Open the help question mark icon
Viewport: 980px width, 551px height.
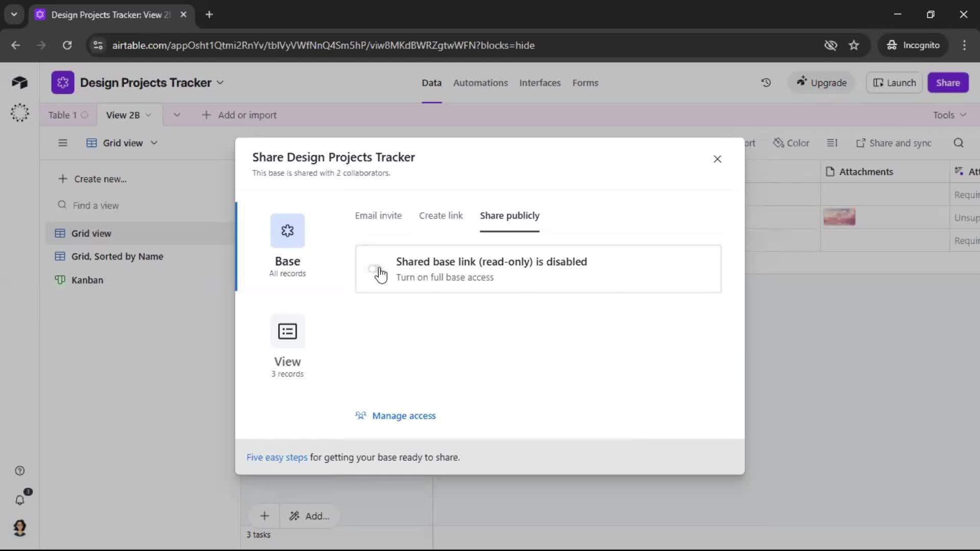tap(19, 471)
